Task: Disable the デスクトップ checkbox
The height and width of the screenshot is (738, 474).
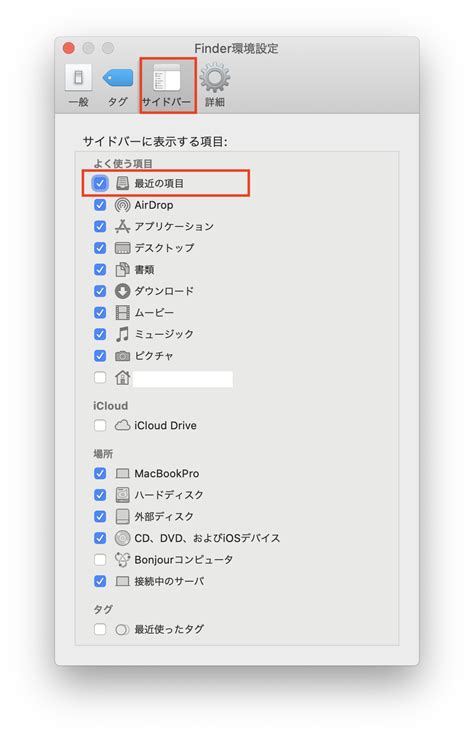Action: (100, 248)
